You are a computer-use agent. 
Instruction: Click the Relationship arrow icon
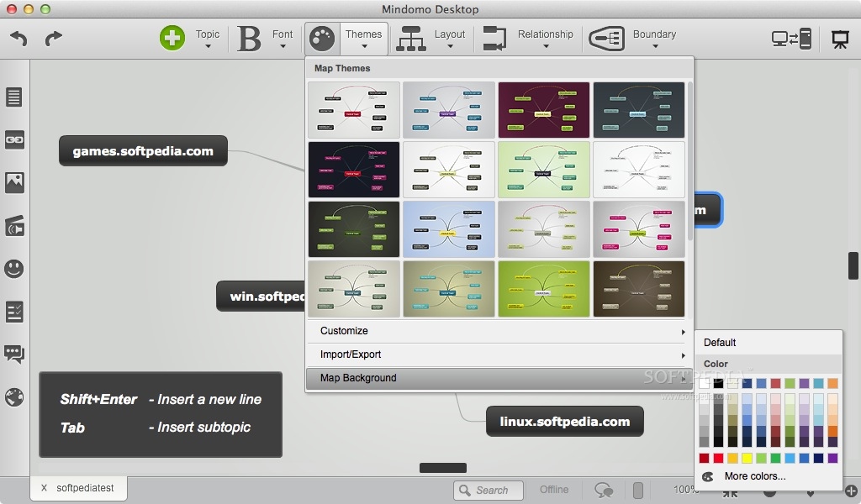(494, 39)
